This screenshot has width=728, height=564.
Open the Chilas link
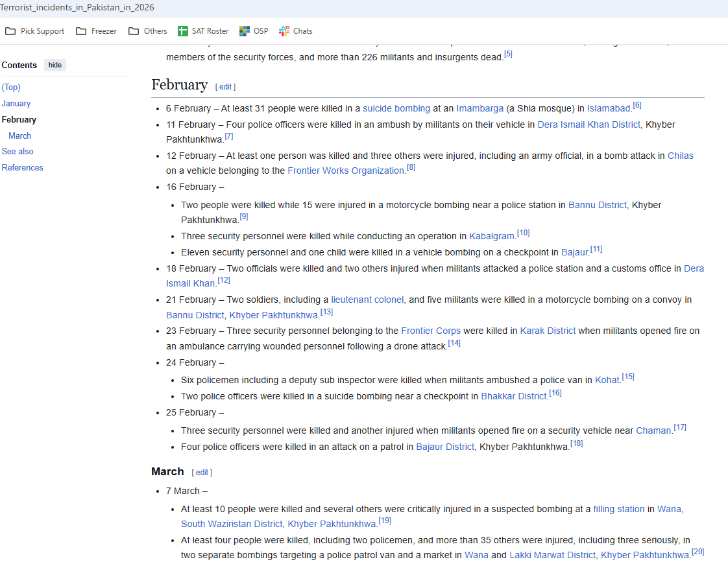[680, 156]
